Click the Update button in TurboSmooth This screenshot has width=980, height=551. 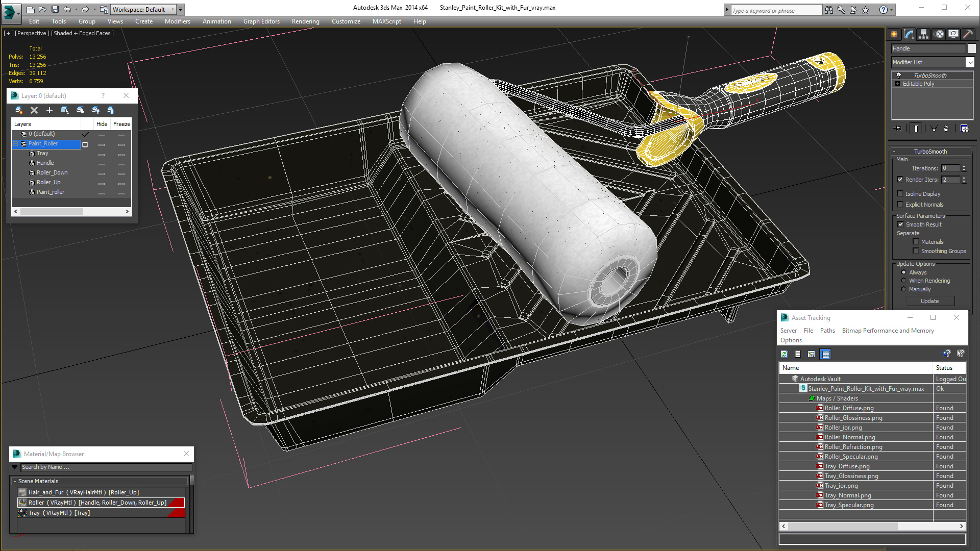click(929, 301)
